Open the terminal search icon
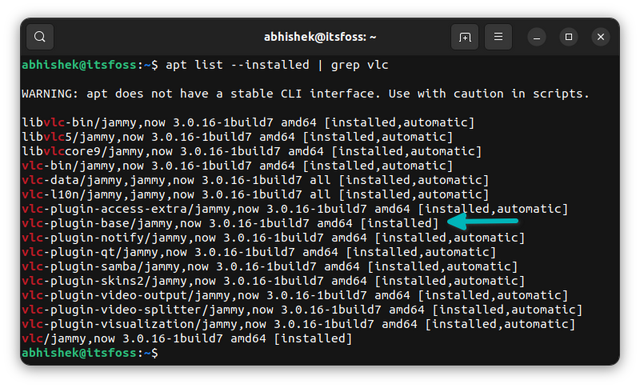640x388 pixels. tap(40, 37)
